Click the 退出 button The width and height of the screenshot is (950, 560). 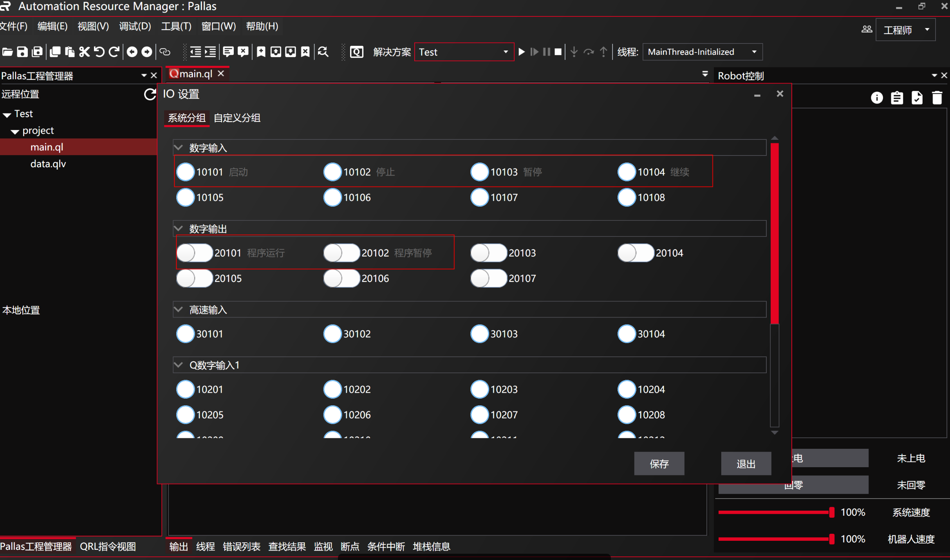746,464
